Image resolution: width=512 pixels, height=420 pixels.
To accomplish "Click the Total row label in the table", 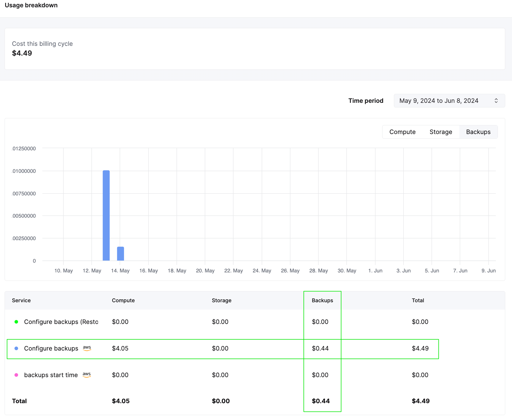I will [19, 401].
